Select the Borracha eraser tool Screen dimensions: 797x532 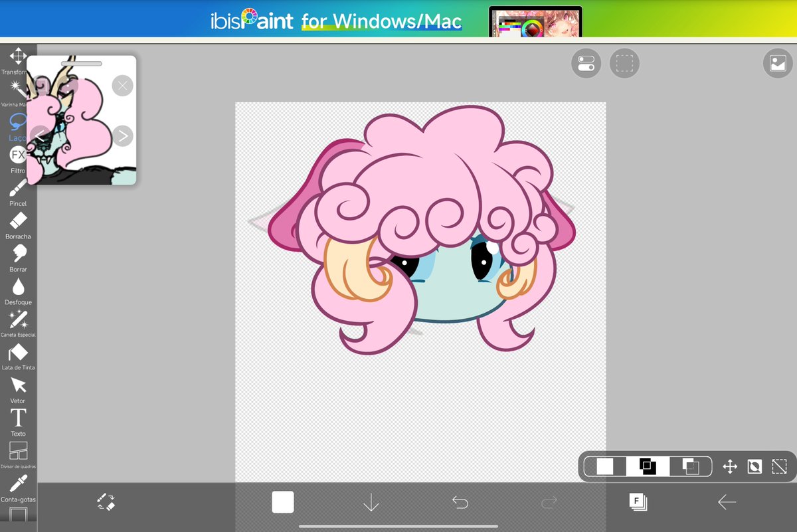click(18, 225)
